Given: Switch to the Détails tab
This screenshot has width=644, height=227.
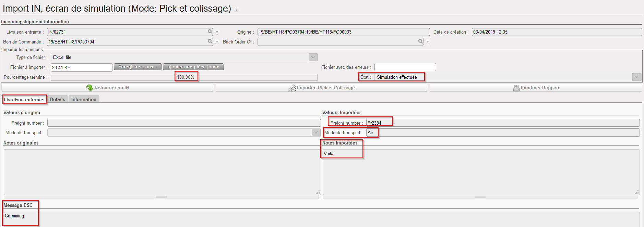Looking at the screenshot, I should [57, 99].
